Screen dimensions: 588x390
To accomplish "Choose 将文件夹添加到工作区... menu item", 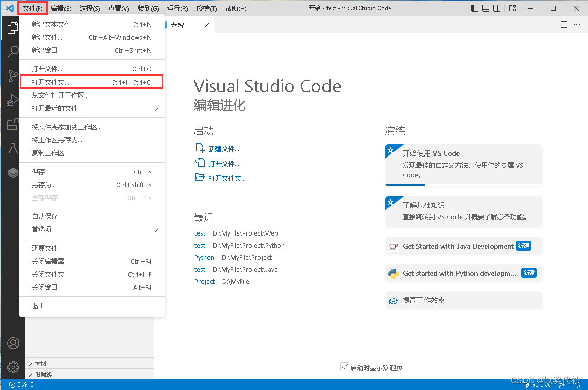I will click(92, 127).
